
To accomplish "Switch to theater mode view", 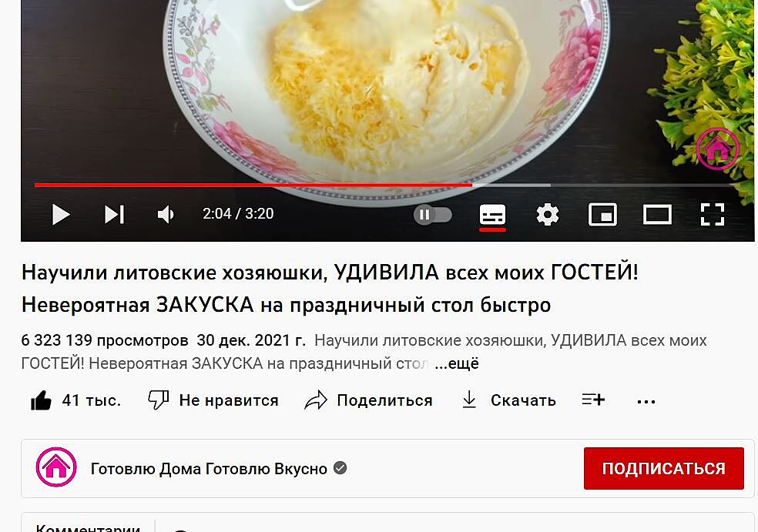I will click(657, 215).
